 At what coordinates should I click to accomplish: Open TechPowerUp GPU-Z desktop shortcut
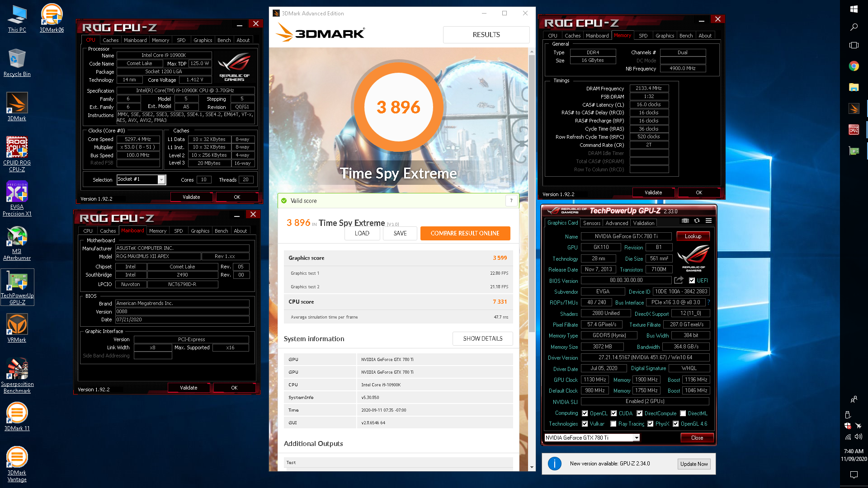point(17,287)
